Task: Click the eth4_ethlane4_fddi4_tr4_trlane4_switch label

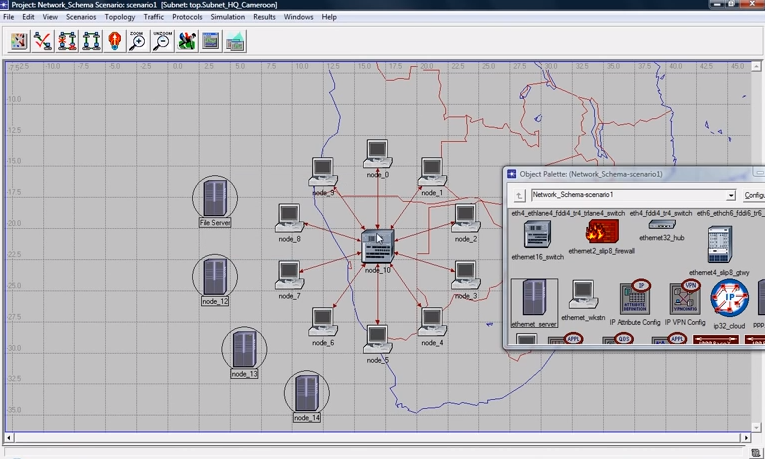Action: 568,213
